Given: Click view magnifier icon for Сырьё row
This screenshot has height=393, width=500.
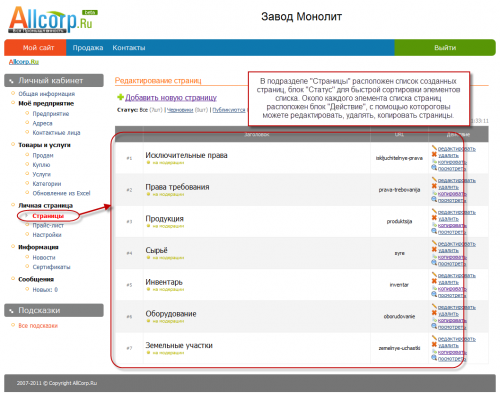Looking at the screenshot, I should [434, 263].
